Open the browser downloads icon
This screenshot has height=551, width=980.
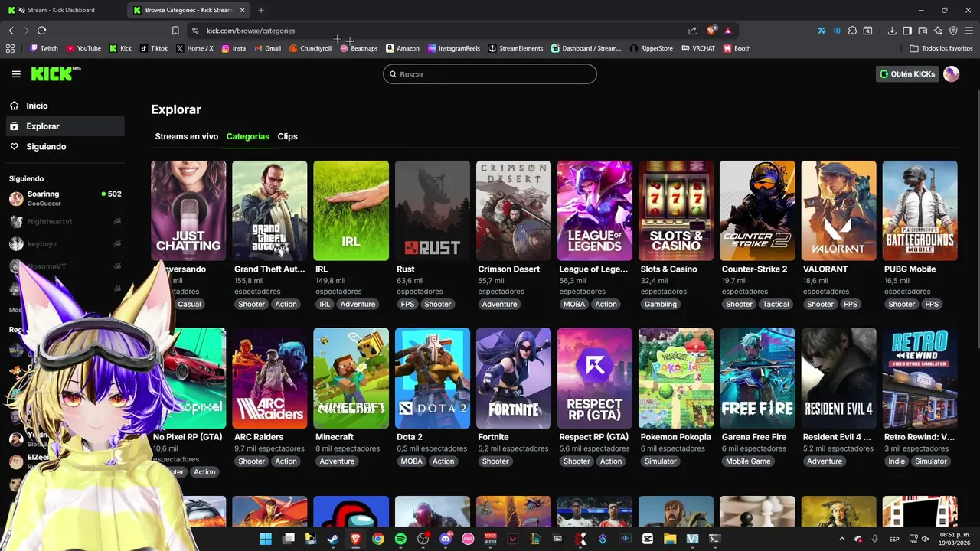tap(892, 31)
